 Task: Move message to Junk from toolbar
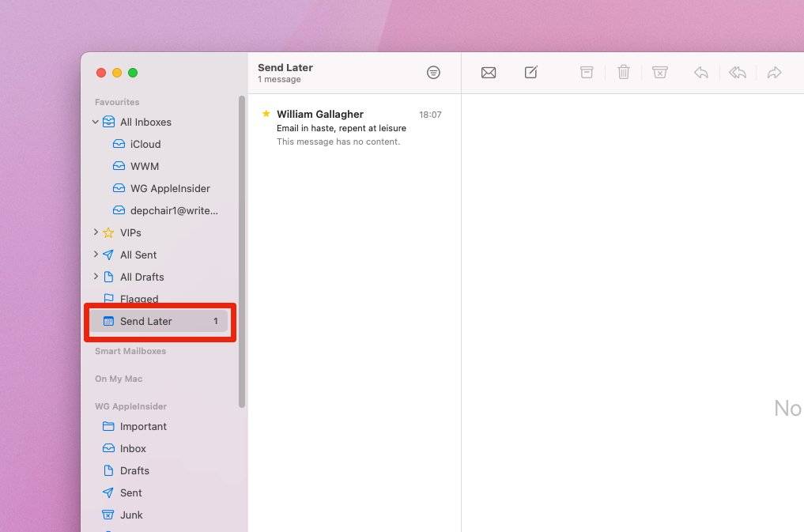click(660, 73)
